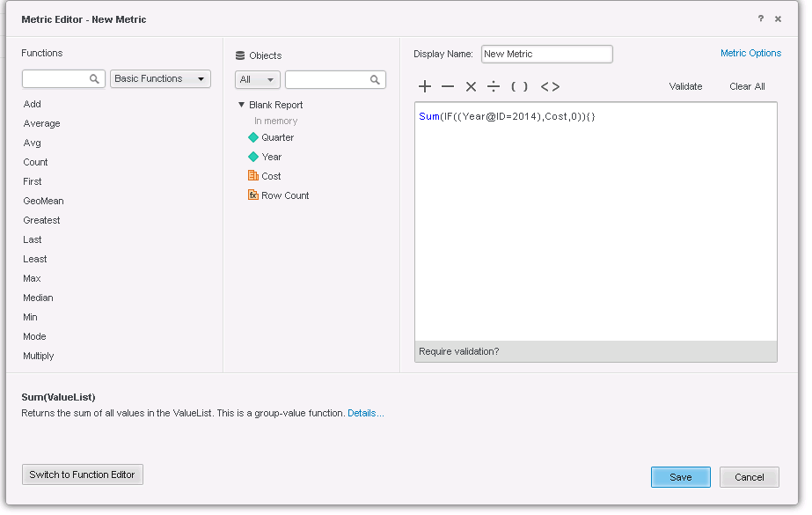Choose the GeoMean function from list
Screen dimensions: 812x515
tap(43, 201)
